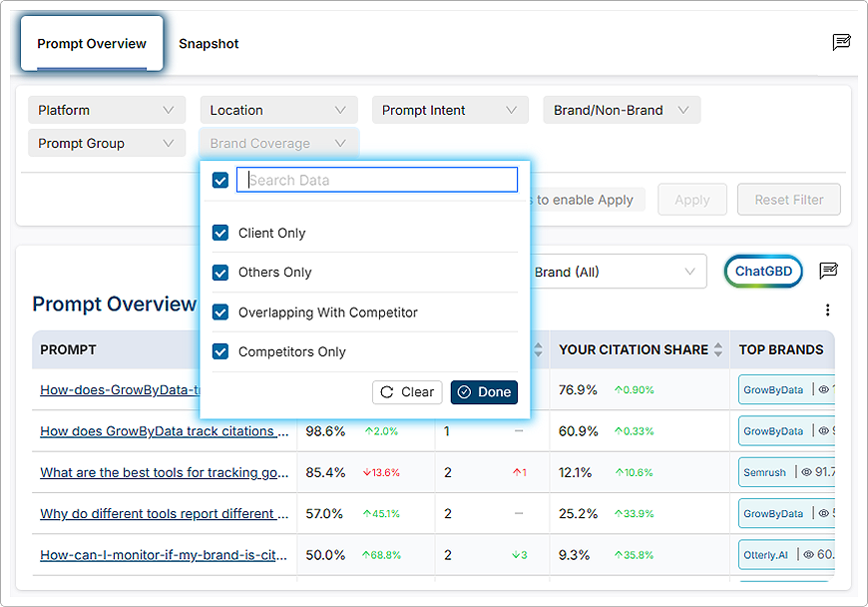
Task: Uncheck the Others Only option
Action: coord(220,273)
